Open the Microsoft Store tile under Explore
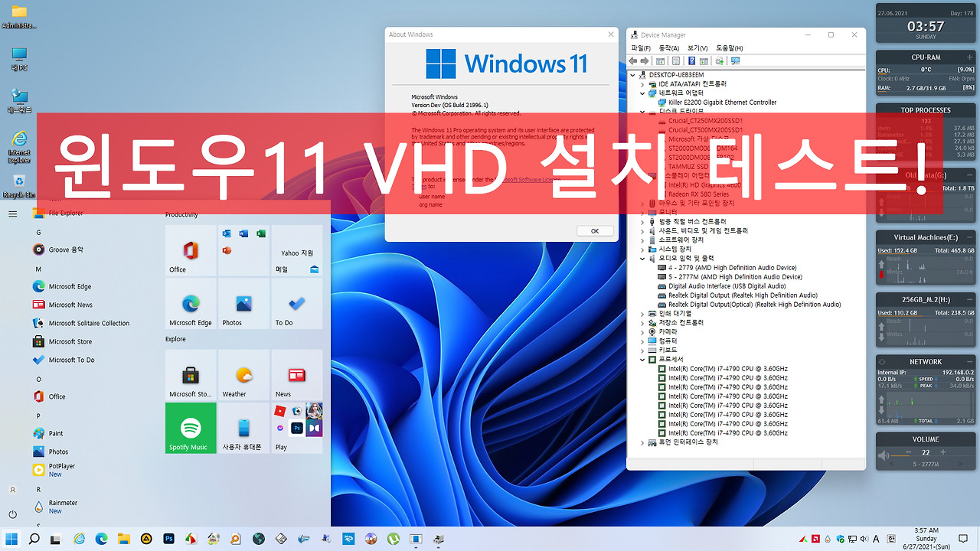This screenshot has height=551, width=980. tap(191, 375)
